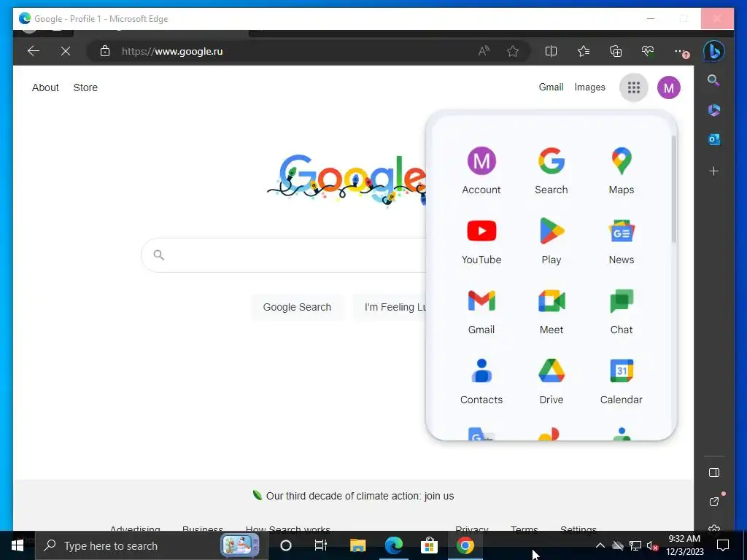Go back using the browser back arrow
The height and width of the screenshot is (560, 747).
pos(34,51)
